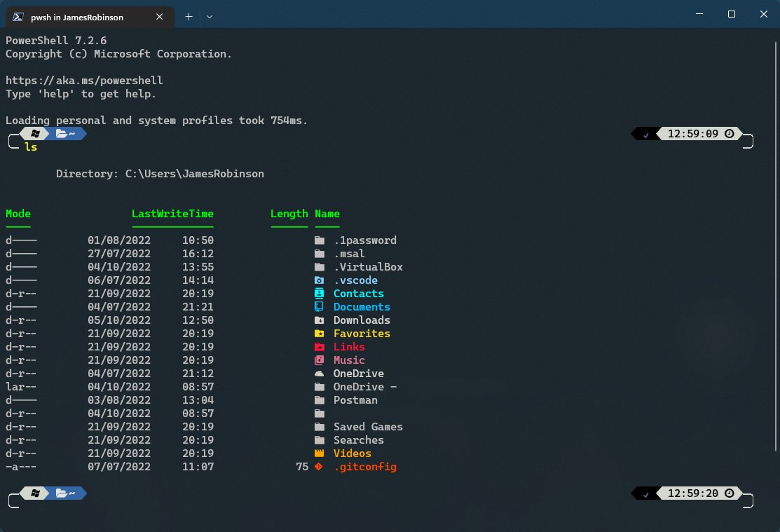Click the "lar--" mode entry
This screenshot has height=532, width=780.
(21, 387)
